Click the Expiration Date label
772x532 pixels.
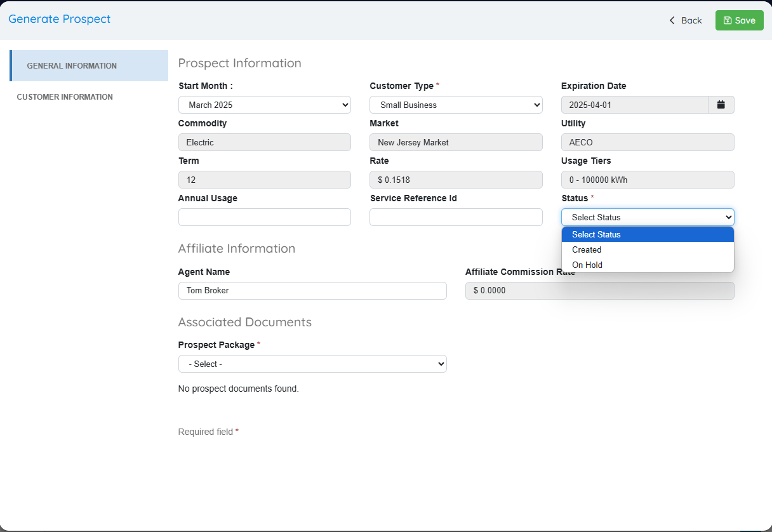point(594,86)
